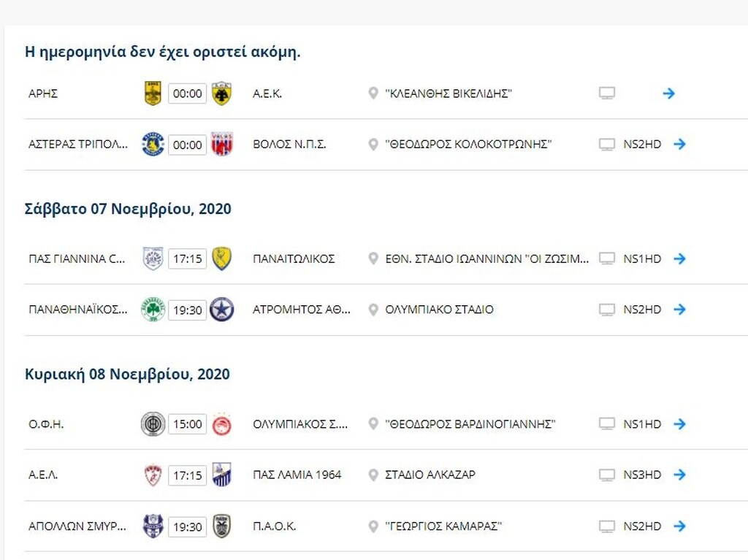Click the Σάββατο 07 Νοεμβρίου heading

click(x=129, y=209)
